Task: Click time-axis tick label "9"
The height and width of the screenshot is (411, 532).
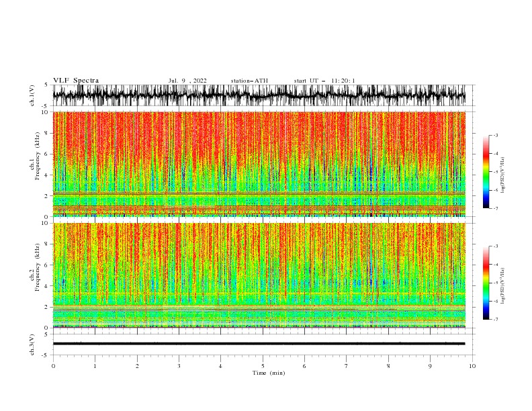Action: point(430,366)
